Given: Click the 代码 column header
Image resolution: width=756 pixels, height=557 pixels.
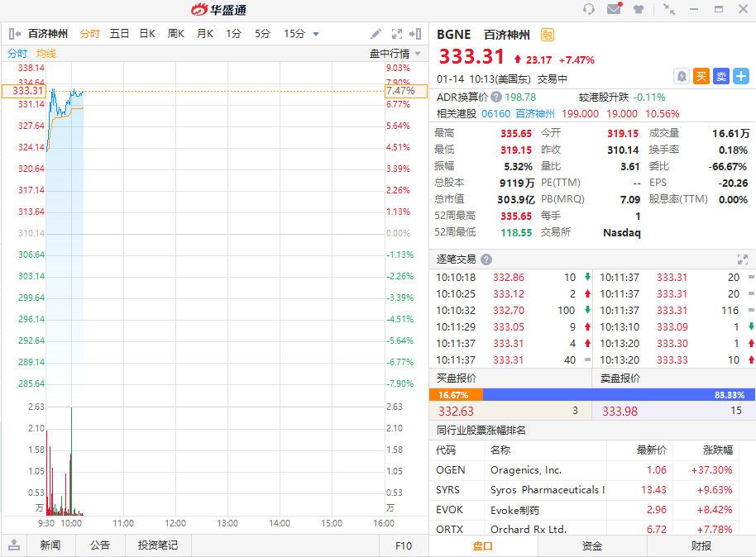Looking at the screenshot, I should tap(446, 450).
